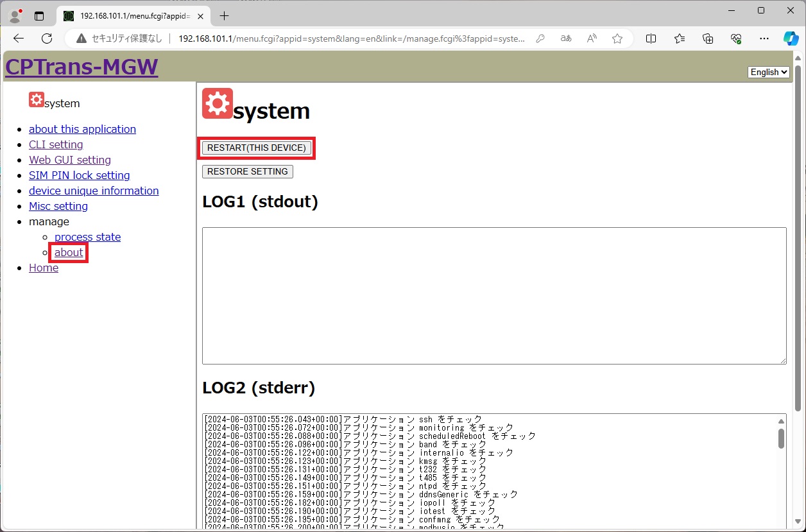This screenshot has width=806, height=532.
Task: Click the browser back arrow button
Action: tap(19, 39)
